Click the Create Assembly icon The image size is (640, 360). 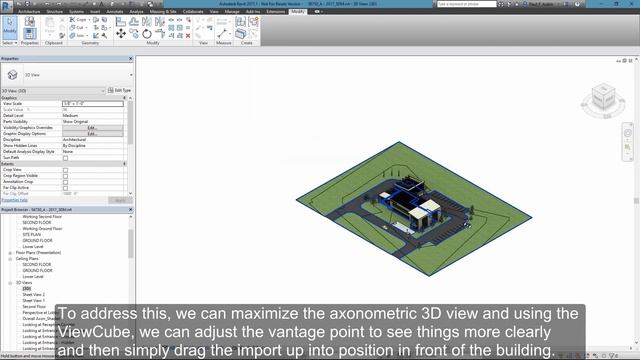240,21
